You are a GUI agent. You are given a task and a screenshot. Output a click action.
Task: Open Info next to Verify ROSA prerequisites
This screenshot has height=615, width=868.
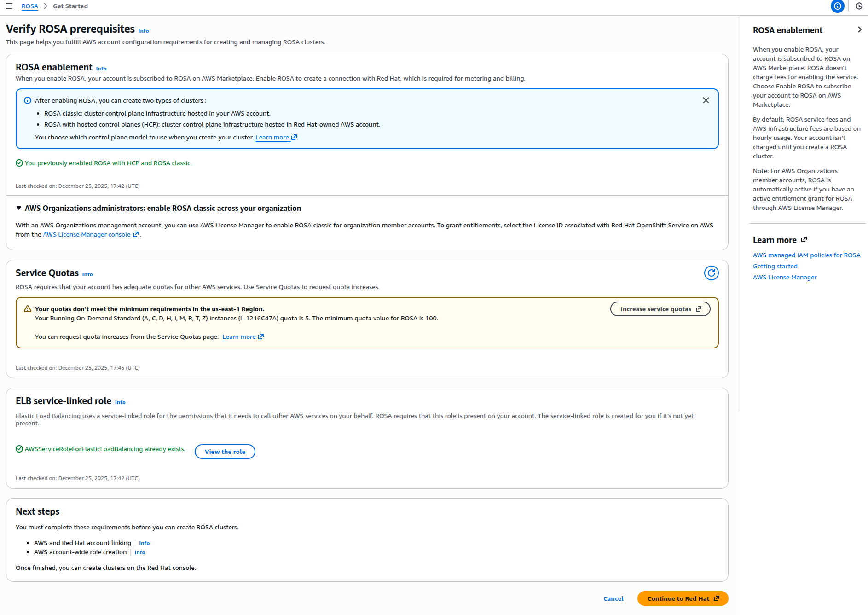(x=144, y=31)
